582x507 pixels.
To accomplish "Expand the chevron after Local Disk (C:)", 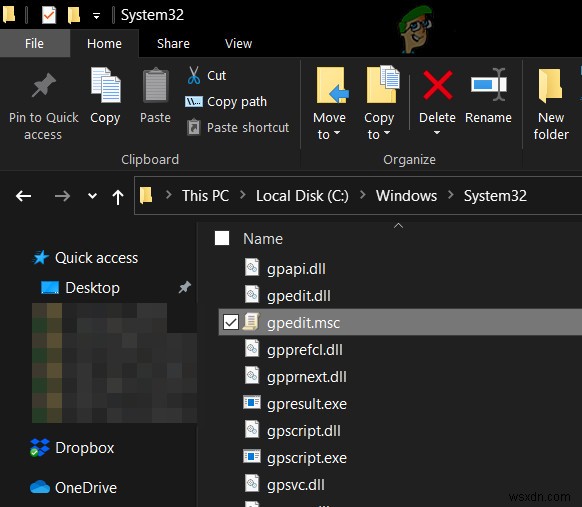I will click(363, 194).
